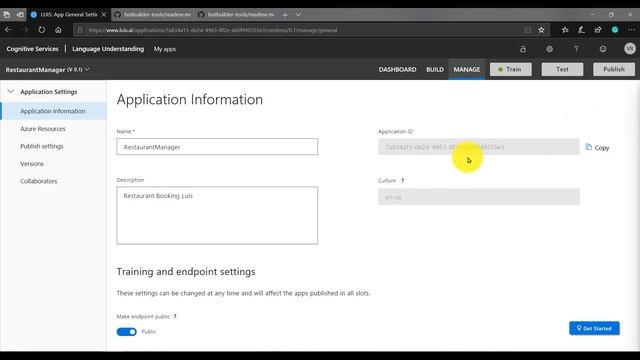This screenshot has height=360, width=640.
Task: Copy the Application ID
Action: pos(597,147)
